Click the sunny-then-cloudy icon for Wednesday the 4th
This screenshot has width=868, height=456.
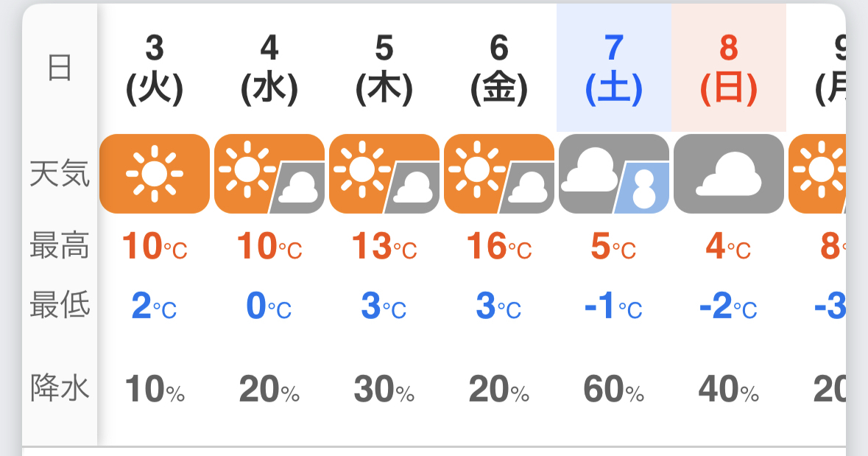click(269, 174)
